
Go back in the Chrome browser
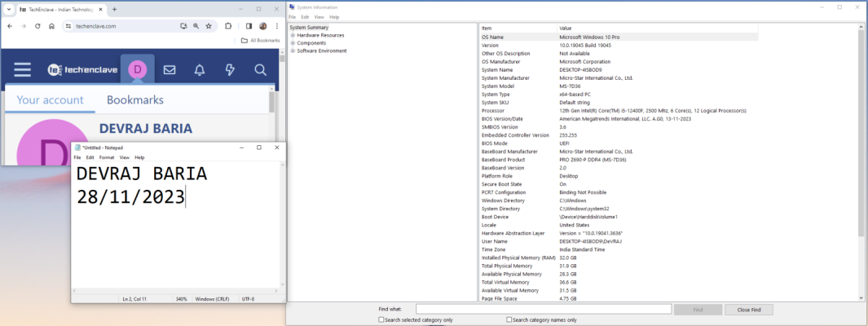10,26
